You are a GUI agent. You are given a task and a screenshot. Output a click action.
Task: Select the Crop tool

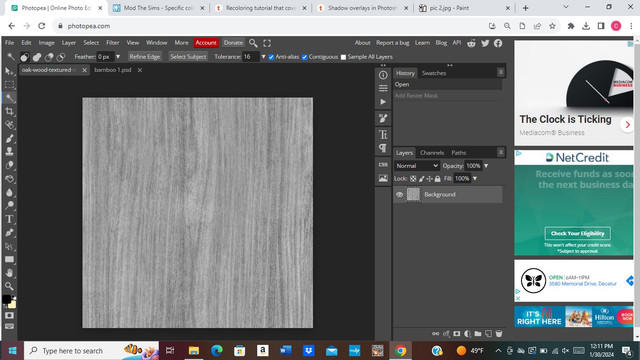(9, 111)
